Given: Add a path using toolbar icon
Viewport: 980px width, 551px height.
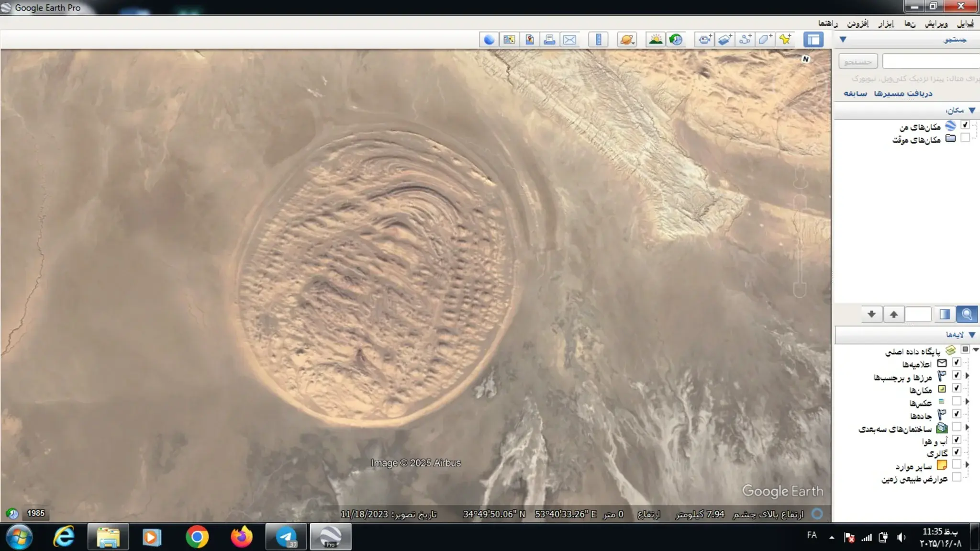Looking at the screenshot, I should (x=745, y=40).
